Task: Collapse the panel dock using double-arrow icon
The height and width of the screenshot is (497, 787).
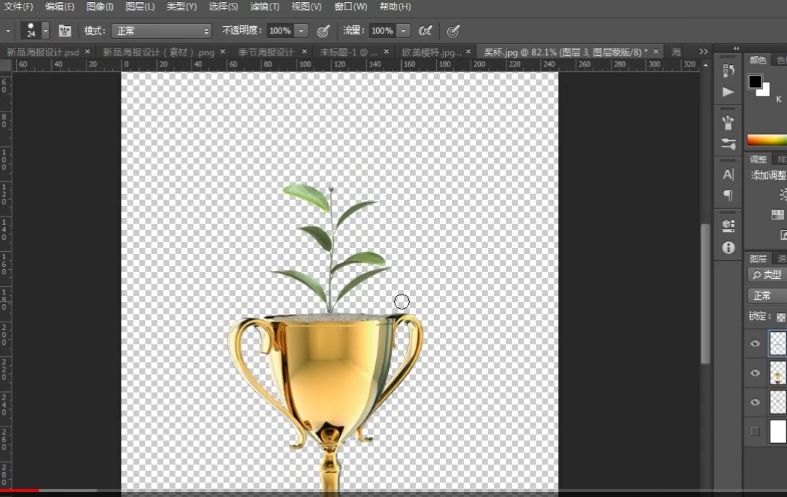Action: click(736, 48)
